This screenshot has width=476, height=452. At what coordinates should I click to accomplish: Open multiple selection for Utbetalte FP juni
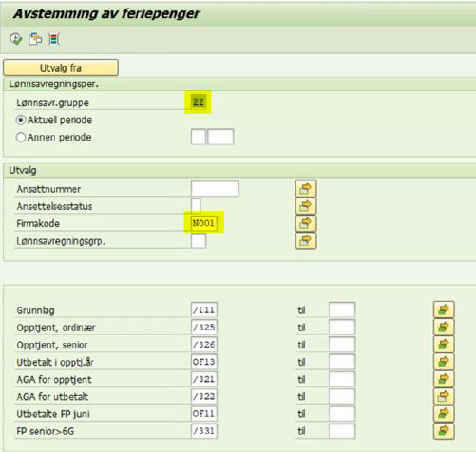[x=444, y=413]
